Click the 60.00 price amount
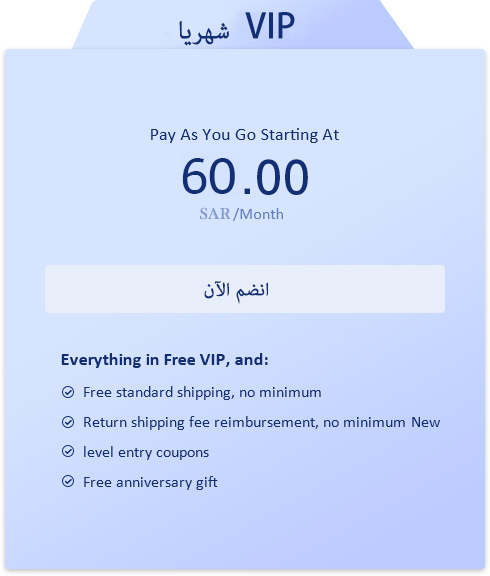The width and height of the screenshot is (490, 576). [245, 177]
